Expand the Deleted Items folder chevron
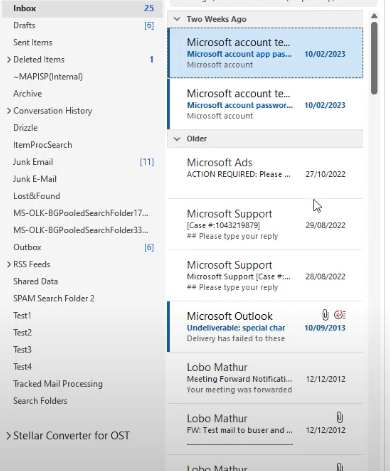Image resolution: width=390 pixels, height=471 pixels. click(9, 60)
